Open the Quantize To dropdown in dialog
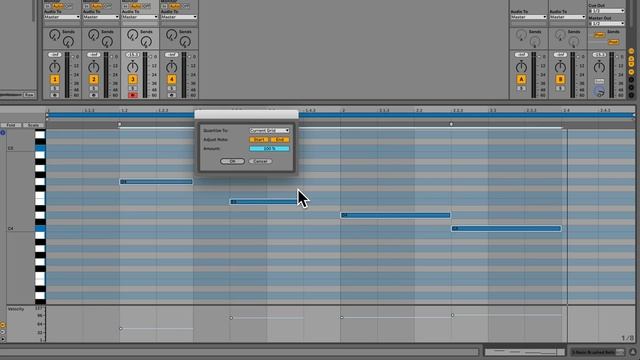The width and height of the screenshot is (640, 360). tap(269, 131)
